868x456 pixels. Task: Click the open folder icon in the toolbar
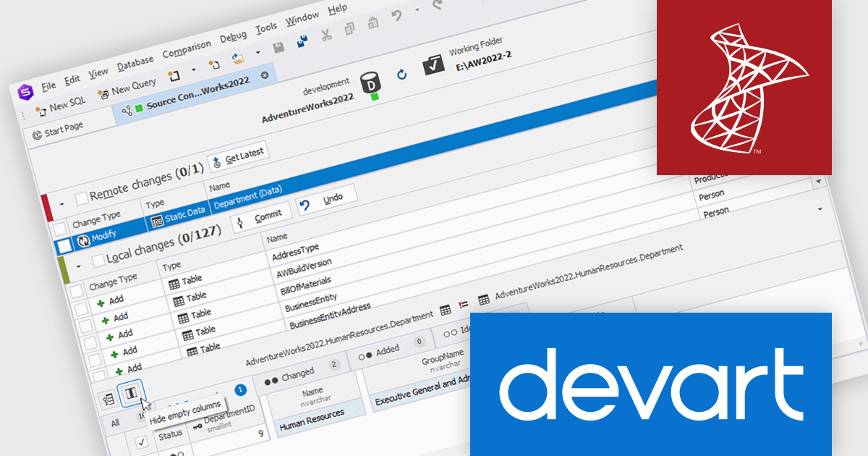tap(238, 58)
